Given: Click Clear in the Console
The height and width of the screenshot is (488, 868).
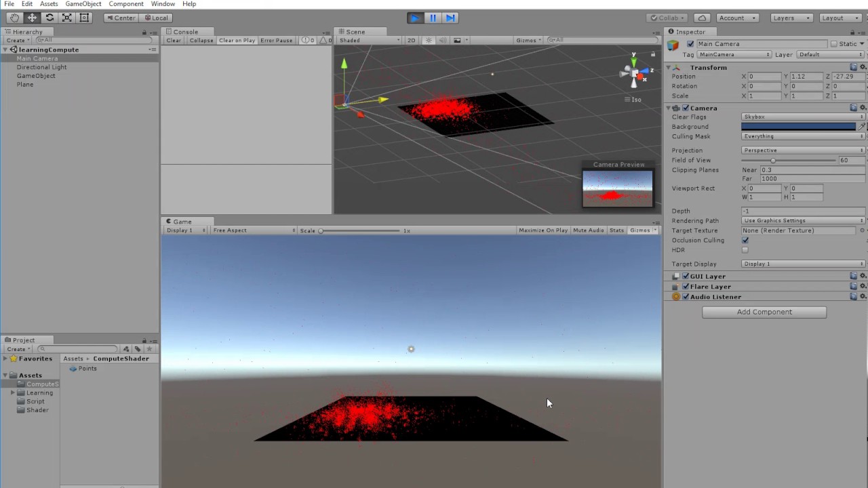Looking at the screenshot, I should coord(174,40).
